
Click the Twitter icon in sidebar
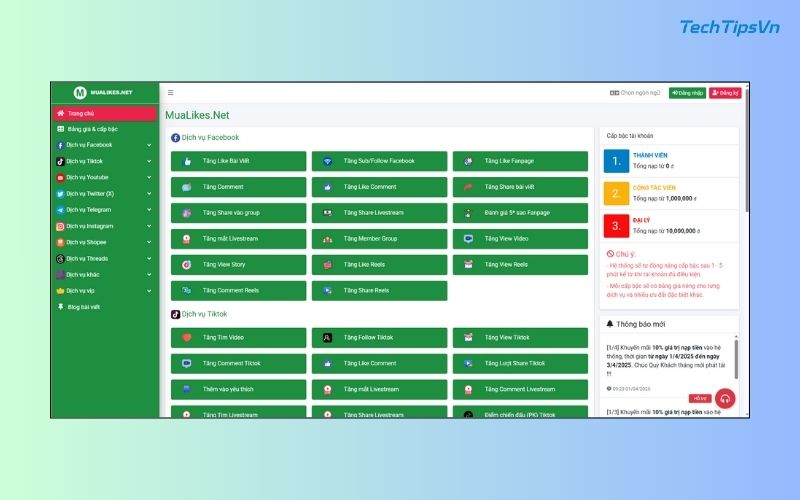pos(60,194)
